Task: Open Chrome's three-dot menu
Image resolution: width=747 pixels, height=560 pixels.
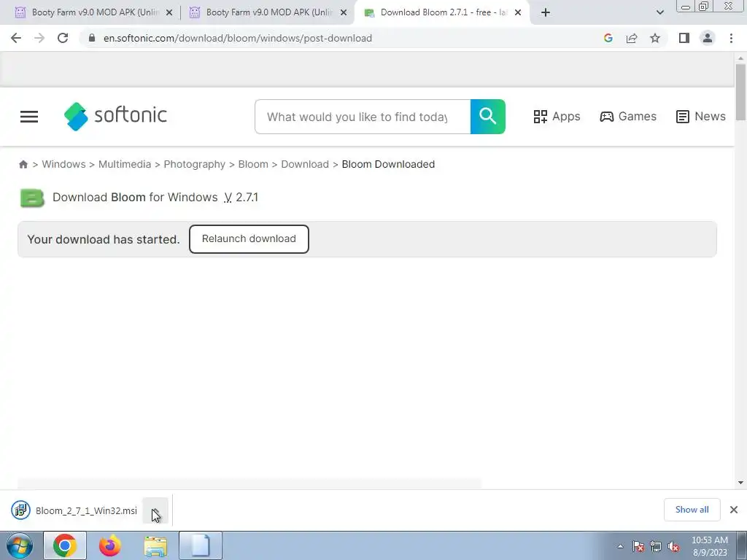Action: [731, 38]
